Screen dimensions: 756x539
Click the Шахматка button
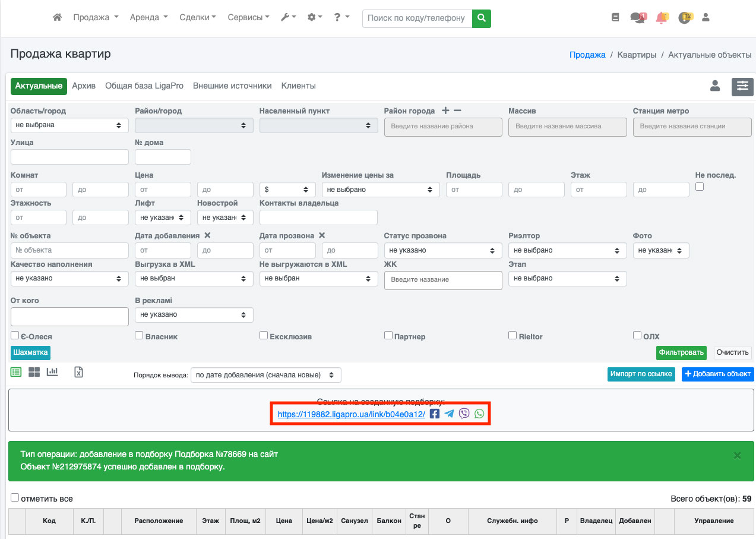coord(30,352)
